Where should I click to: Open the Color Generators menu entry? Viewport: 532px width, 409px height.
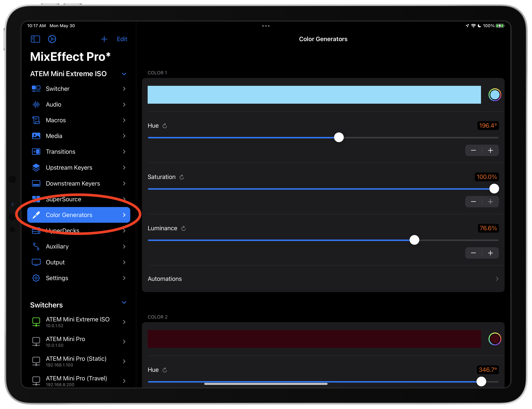(69, 215)
